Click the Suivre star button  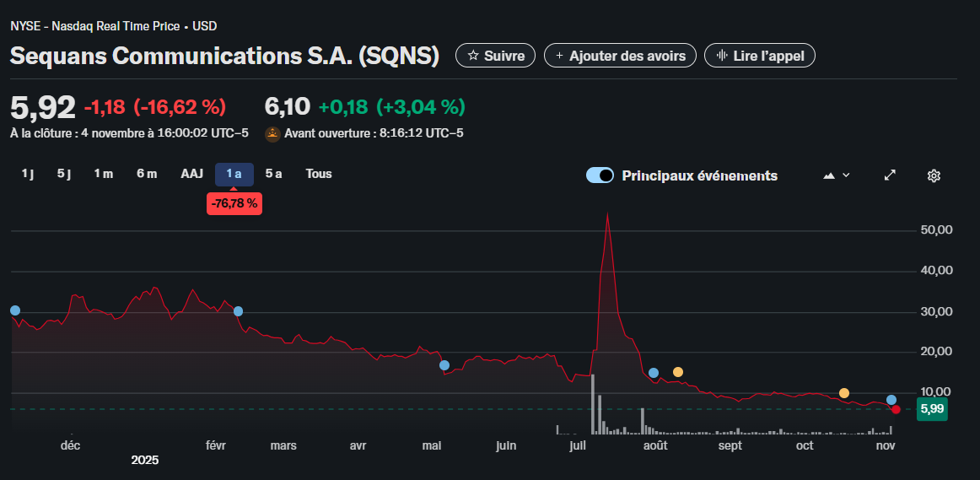point(495,56)
